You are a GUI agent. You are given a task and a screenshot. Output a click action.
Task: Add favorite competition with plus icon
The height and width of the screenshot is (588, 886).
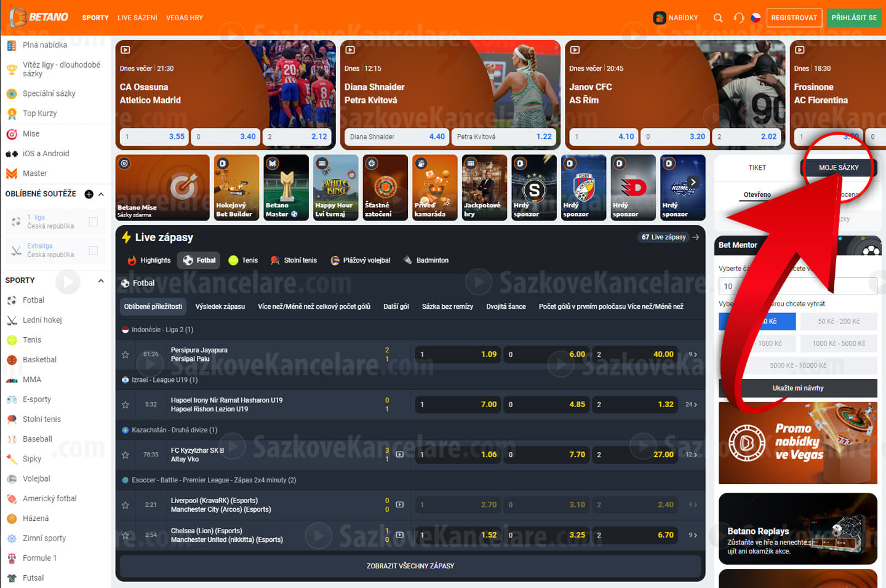click(x=89, y=194)
